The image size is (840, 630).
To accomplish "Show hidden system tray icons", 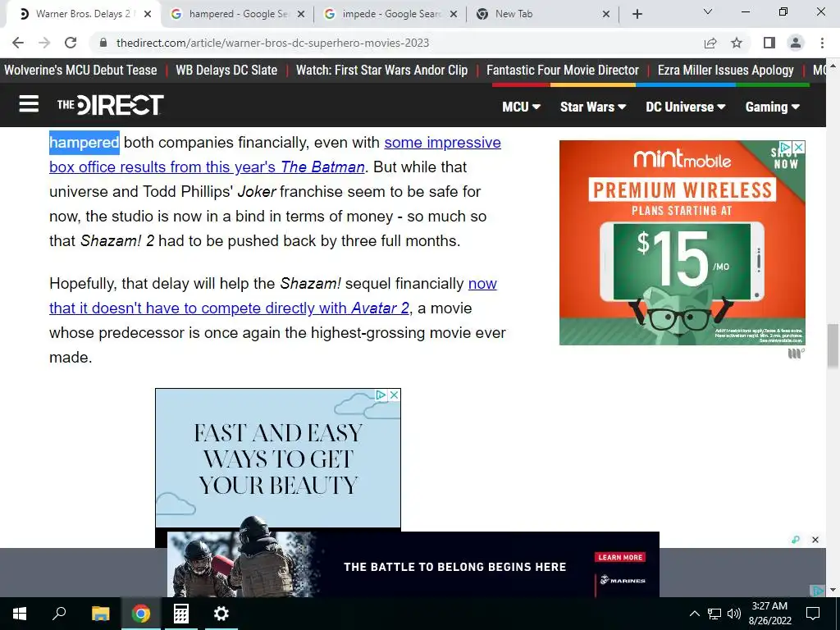I will tap(694, 614).
